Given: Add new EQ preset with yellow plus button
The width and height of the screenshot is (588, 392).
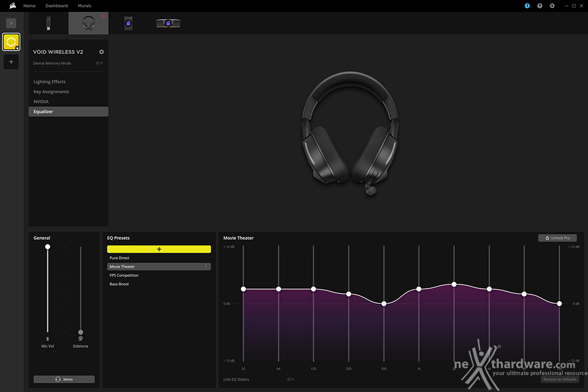Looking at the screenshot, I should [159, 249].
